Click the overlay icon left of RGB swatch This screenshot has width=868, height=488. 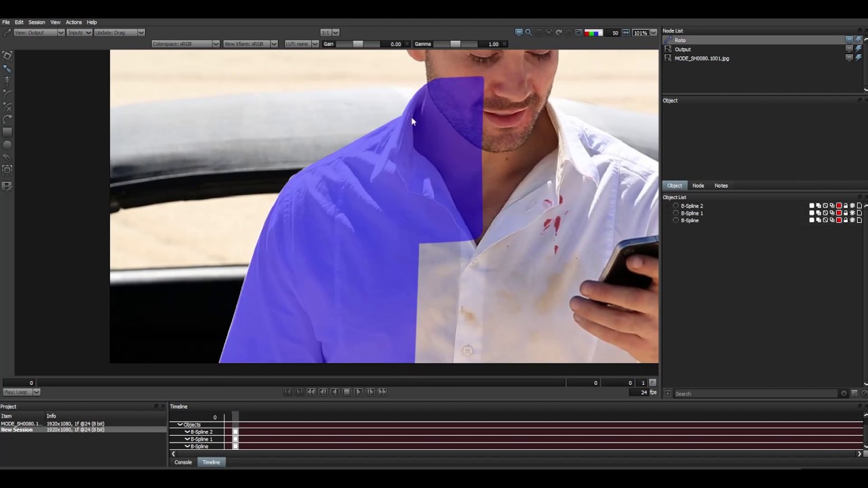578,33
